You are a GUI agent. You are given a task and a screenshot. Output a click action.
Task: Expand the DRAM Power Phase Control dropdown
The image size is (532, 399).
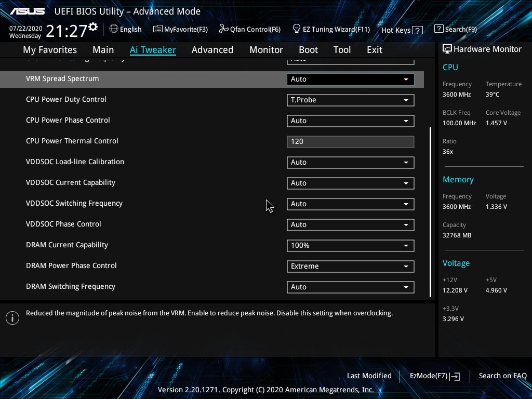[x=350, y=266]
